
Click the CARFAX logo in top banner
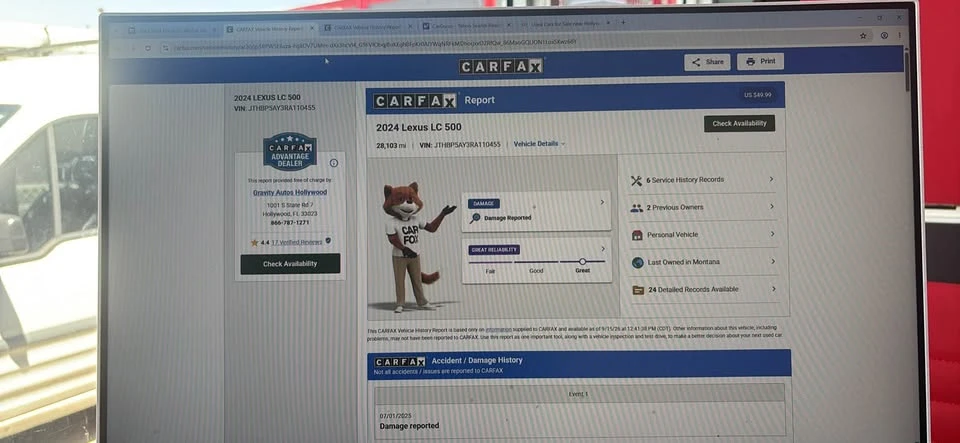[501, 66]
